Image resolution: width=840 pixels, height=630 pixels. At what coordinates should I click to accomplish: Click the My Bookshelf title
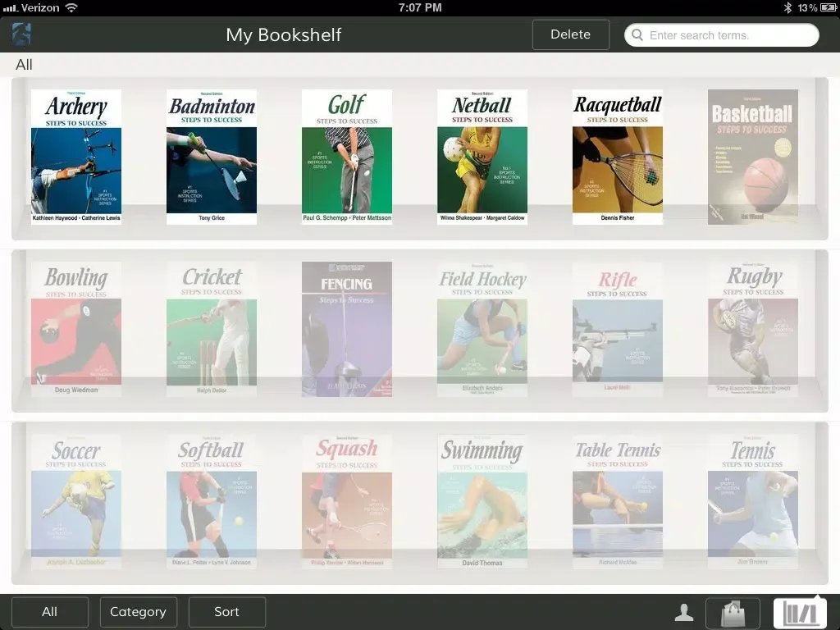[x=283, y=34]
